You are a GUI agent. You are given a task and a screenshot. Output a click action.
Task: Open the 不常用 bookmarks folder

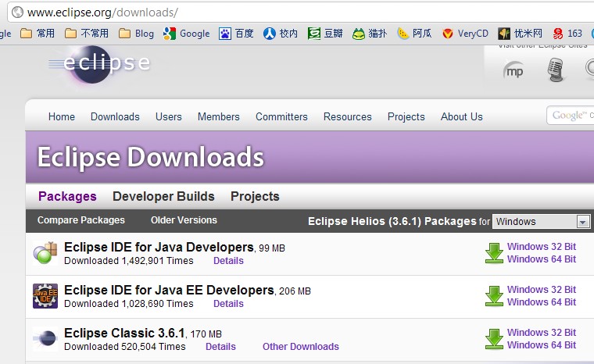[87, 34]
